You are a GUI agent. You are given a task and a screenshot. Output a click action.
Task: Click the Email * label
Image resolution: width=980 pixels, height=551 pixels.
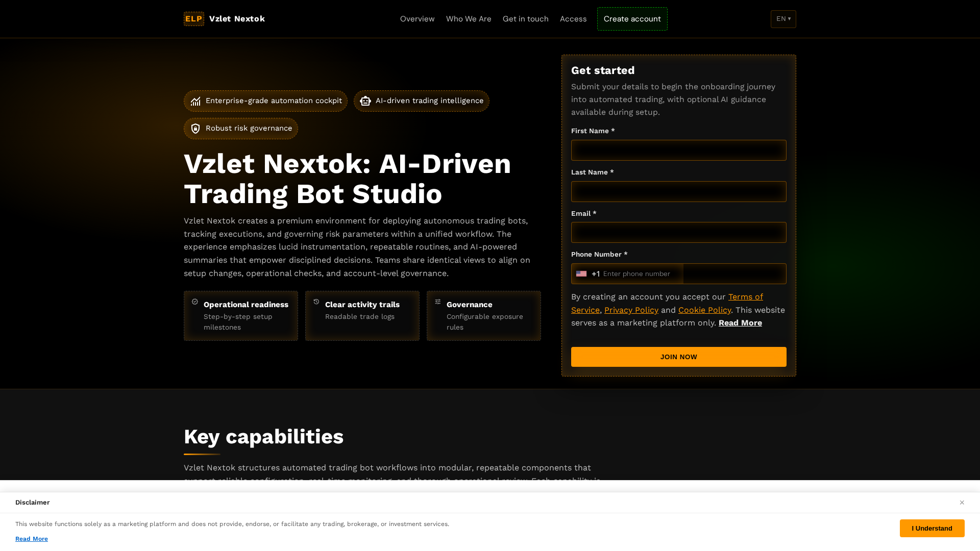click(583, 214)
